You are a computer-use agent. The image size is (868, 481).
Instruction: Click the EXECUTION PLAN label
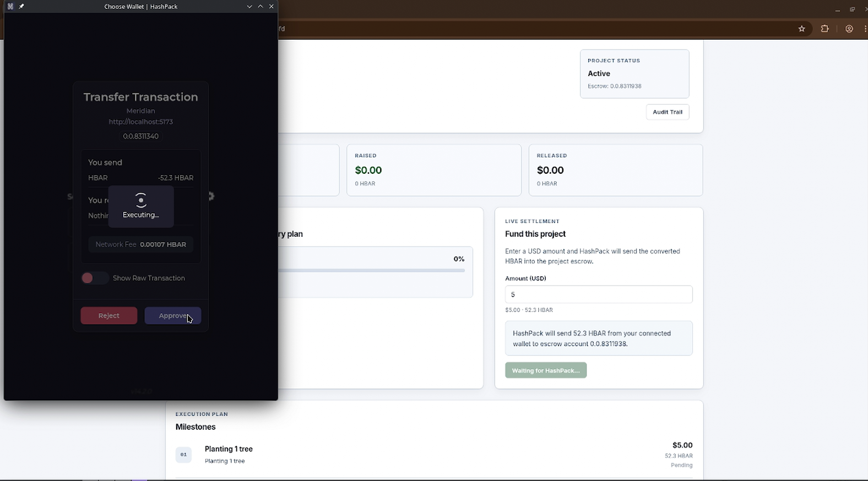(202, 414)
